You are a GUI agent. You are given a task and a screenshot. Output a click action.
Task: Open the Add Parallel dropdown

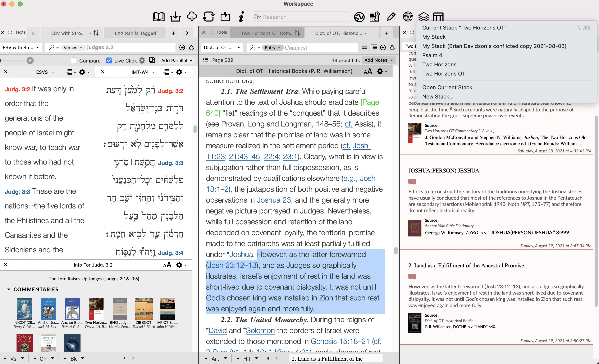(x=177, y=60)
